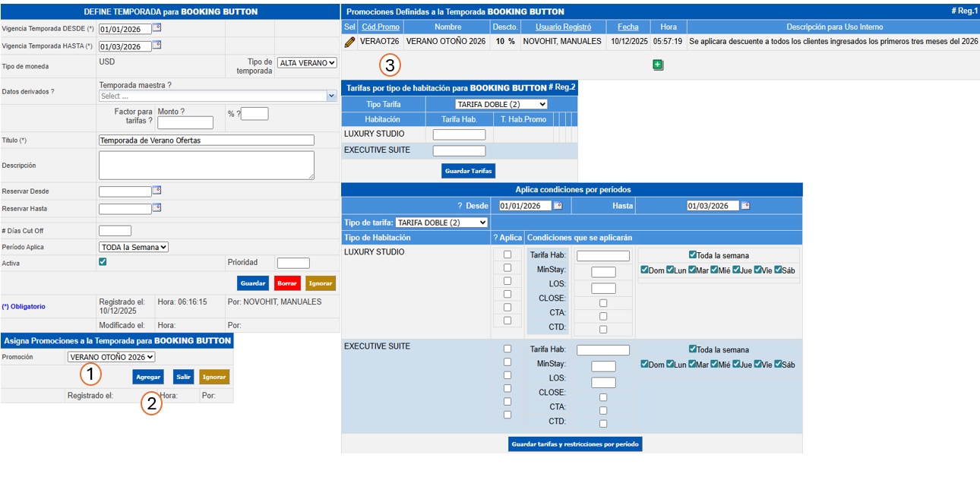The height and width of the screenshot is (477, 980).
Task: Click the Agregar button
Action: point(148,377)
